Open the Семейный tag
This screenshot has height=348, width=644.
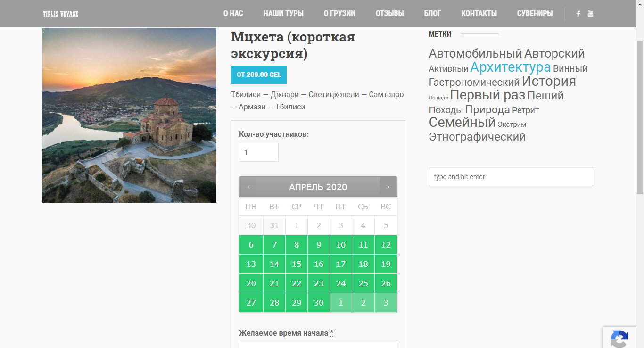click(462, 123)
